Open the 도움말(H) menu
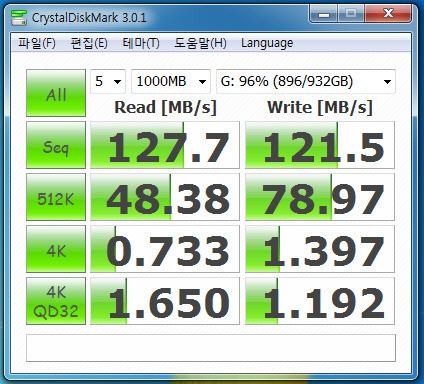The width and height of the screenshot is (424, 384). pos(200,43)
